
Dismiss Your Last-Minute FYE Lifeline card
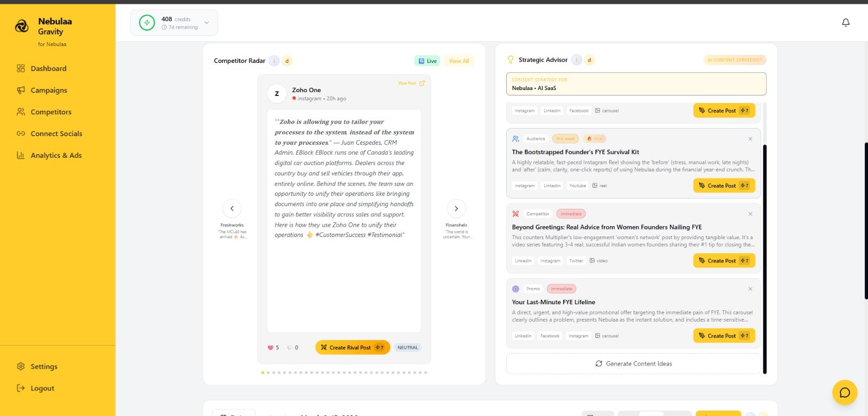tap(750, 289)
